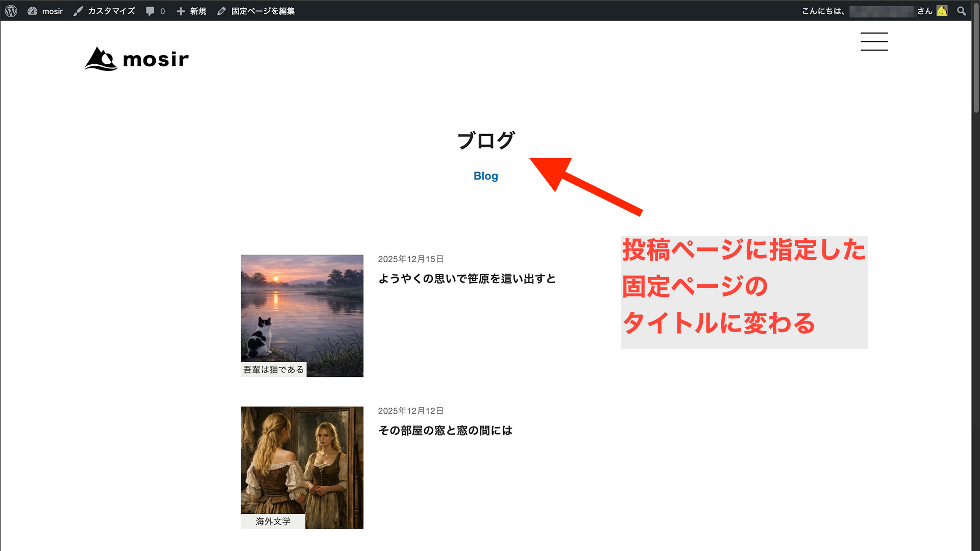This screenshot has height=551, width=980.
Task: Open the hamburger navigation menu icon
Action: point(874,42)
